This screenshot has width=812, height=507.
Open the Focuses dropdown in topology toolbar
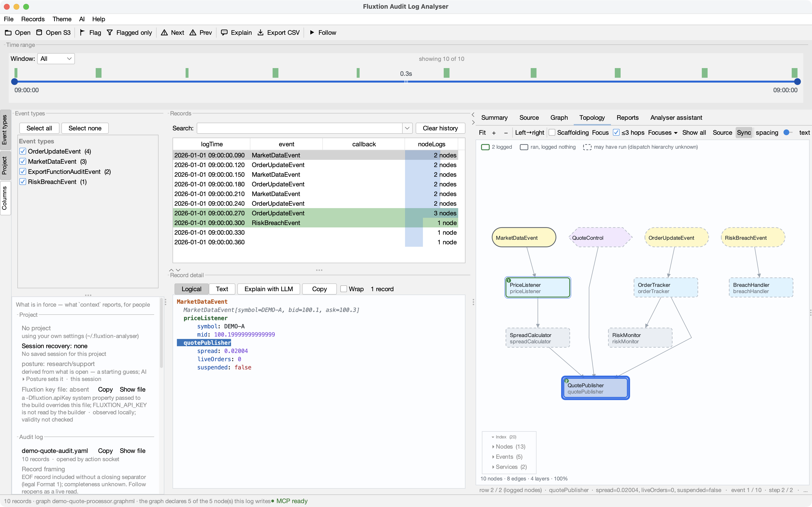pyautogui.click(x=662, y=133)
